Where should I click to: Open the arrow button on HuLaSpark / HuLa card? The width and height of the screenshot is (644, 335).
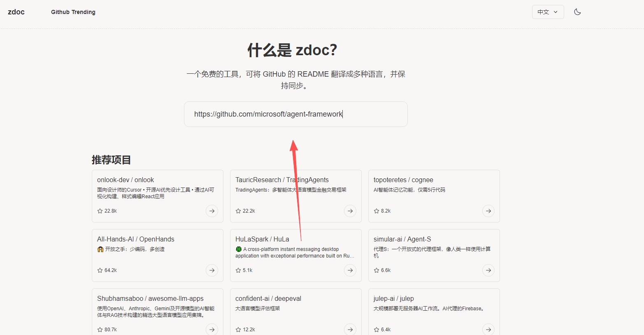click(350, 270)
